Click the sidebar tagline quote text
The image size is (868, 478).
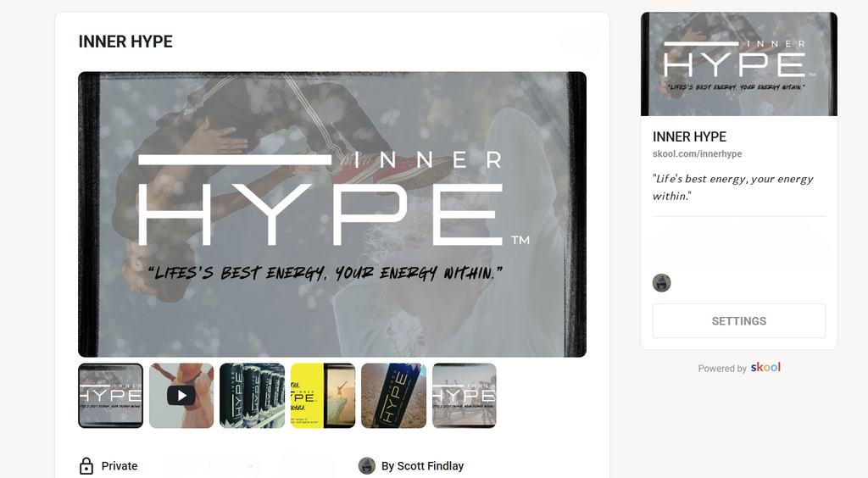coord(733,187)
